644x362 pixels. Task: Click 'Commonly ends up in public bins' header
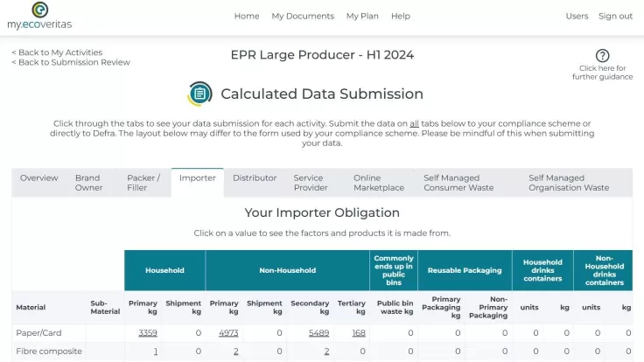pyautogui.click(x=394, y=270)
